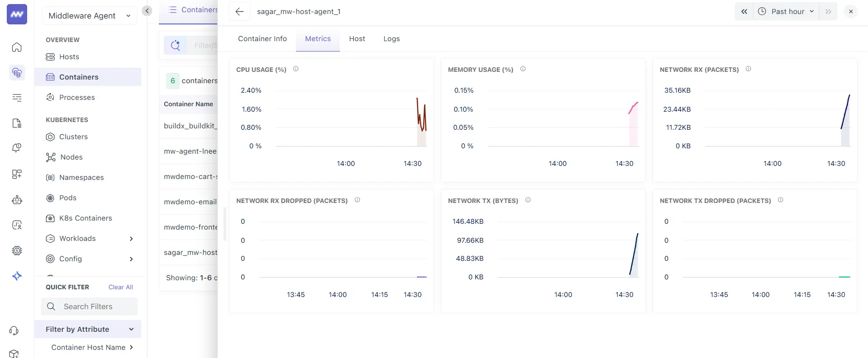Viewport: 868px width, 358px height.
Task: Click the Clear All link
Action: 120,287
